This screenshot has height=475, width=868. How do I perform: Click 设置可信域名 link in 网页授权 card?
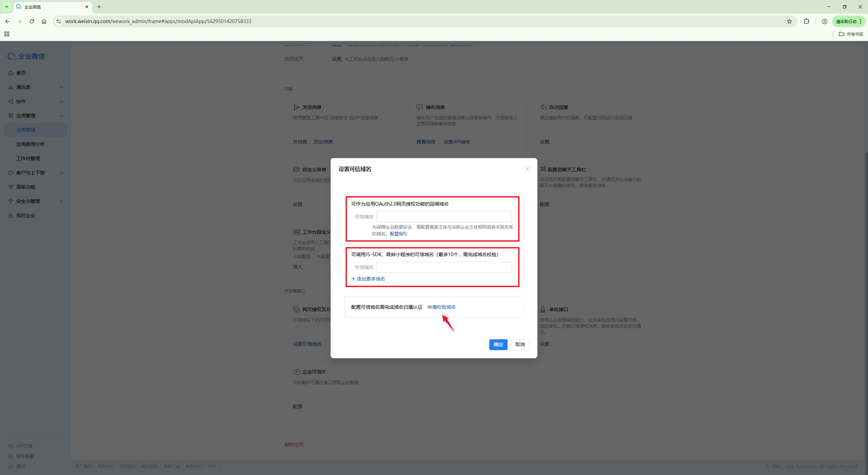[307, 344]
